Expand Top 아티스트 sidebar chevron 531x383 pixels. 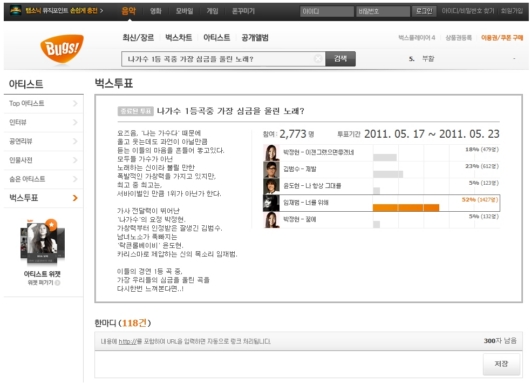click(x=75, y=103)
